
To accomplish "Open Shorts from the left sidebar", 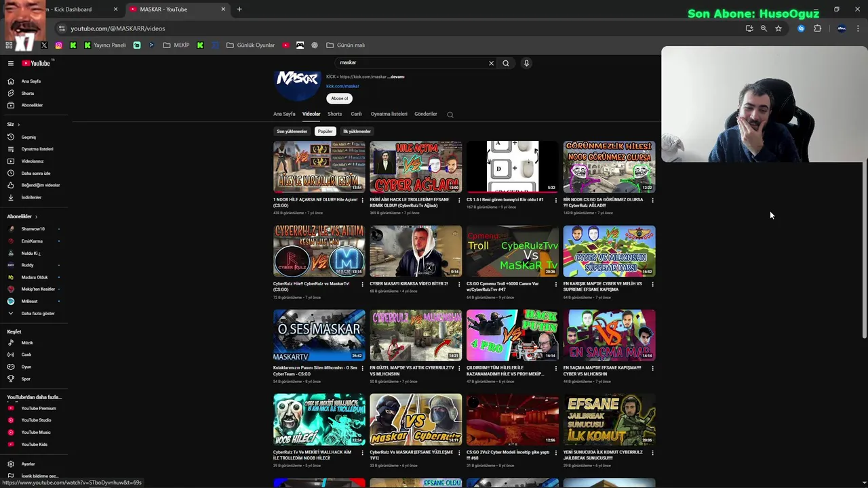I will [27, 94].
